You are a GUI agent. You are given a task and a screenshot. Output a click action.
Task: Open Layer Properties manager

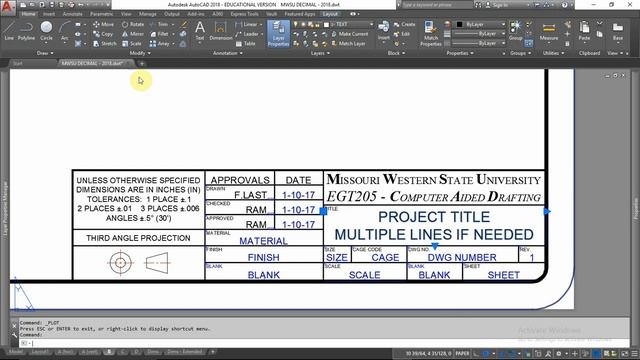click(278, 33)
